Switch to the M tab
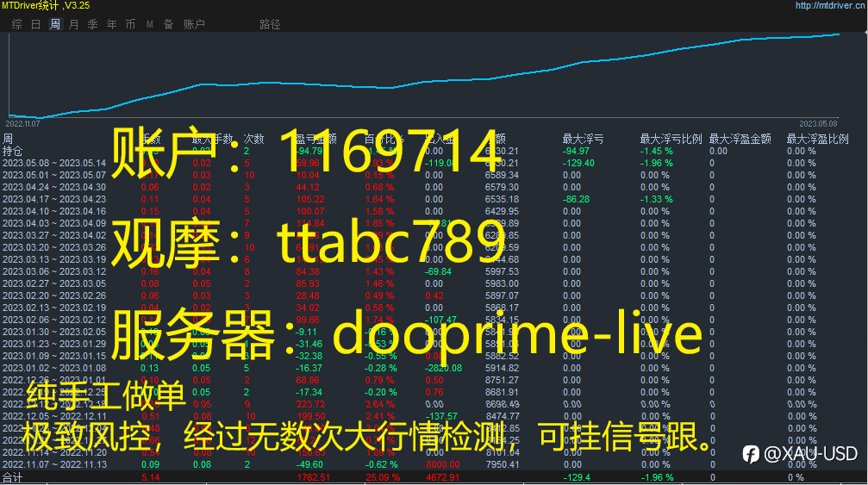Image resolution: width=868 pixels, height=485 pixels. [x=149, y=24]
